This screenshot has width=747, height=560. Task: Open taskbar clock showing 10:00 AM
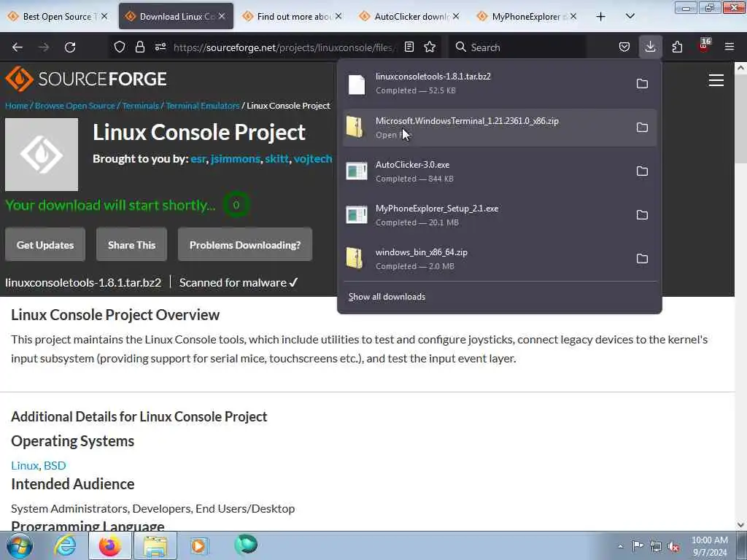tap(710, 546)
